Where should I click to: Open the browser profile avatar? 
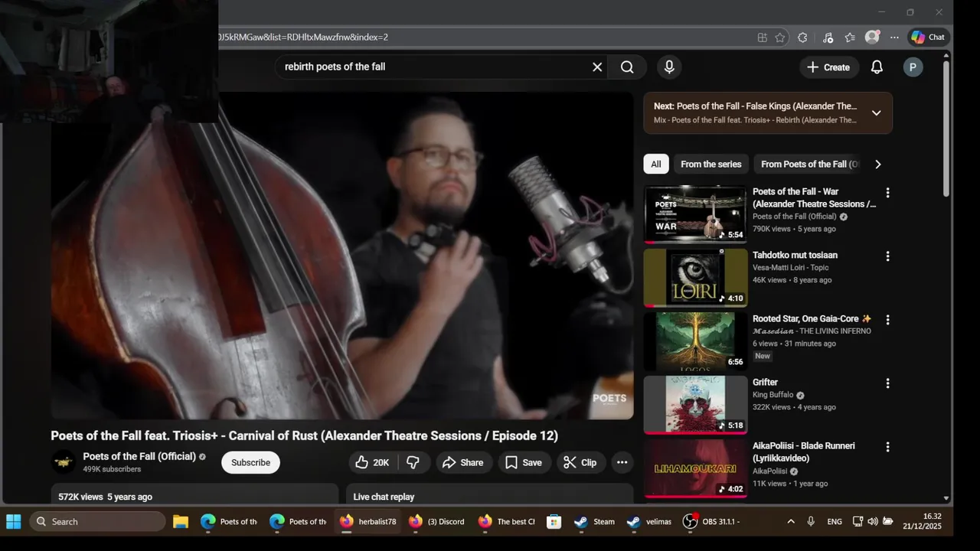[x=872, y=37]
